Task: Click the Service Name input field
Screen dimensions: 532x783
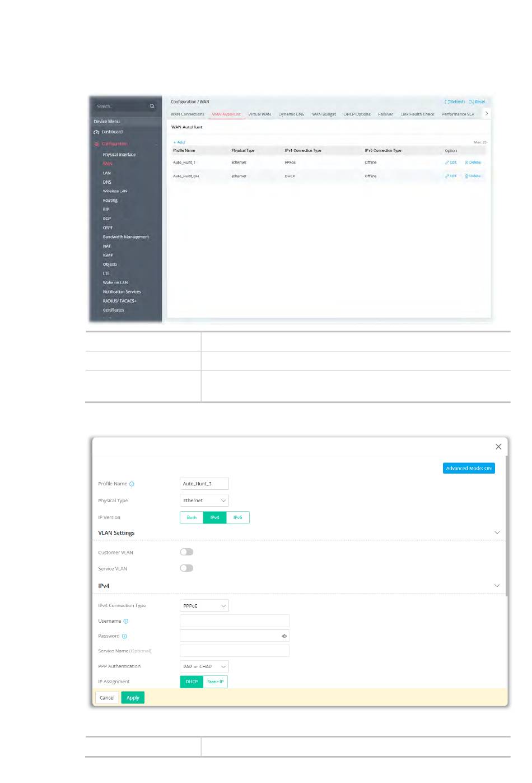Action: [x=234, y=651]
